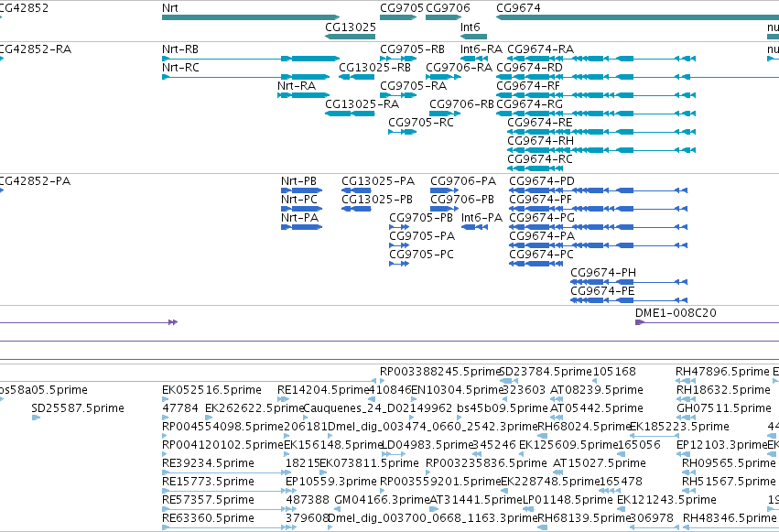
Task: Select protein Nrt-PB
Action: tap(298, 181)
